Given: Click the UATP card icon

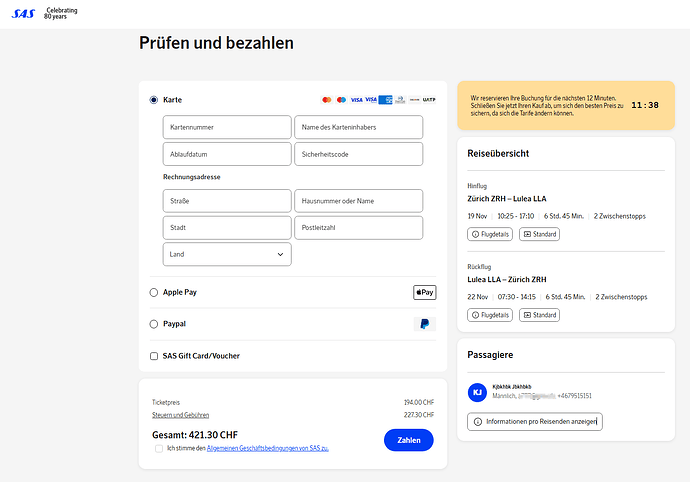Looking at the screenshot, I should (429, 100).
